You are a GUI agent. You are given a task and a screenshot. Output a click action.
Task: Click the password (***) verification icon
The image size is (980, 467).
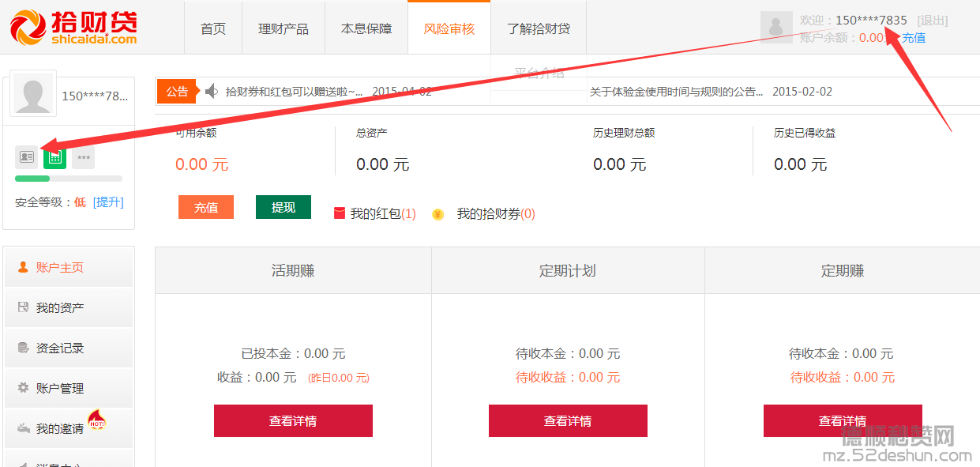tap(82, 156)
